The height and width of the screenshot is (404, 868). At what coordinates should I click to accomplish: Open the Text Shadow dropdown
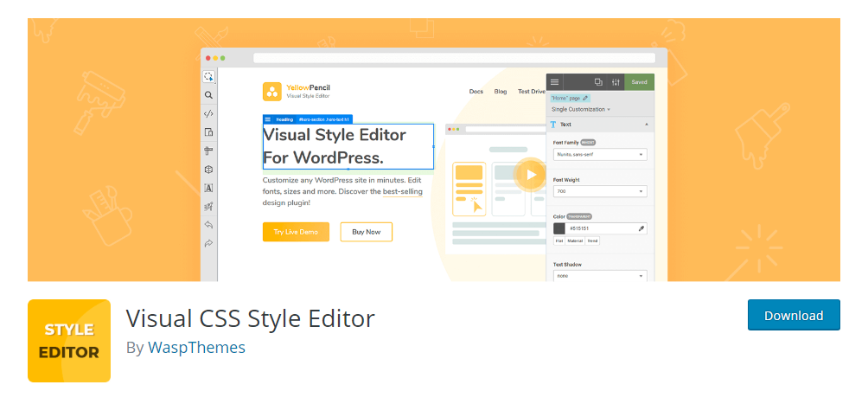600,275
